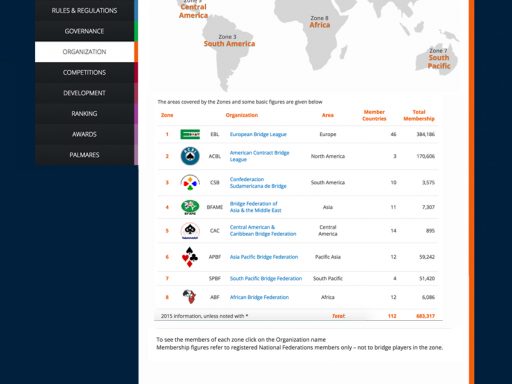Open the Ranking menu item
Image resolution: width=512 pixels, height=384 pixels.
pyautogui.click(x=84, y=114)
